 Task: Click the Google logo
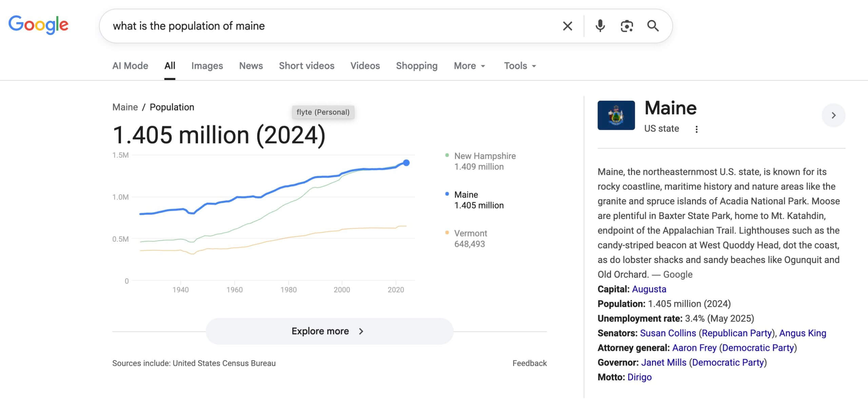click(x=38, y=25)
